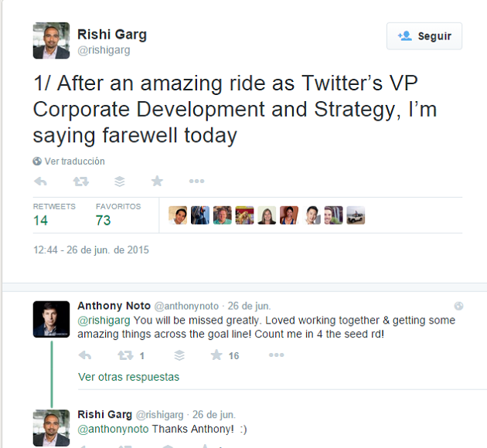Click the layers icon under main tweet
Viewport: 487px width, 448px height.
(119, 182)
